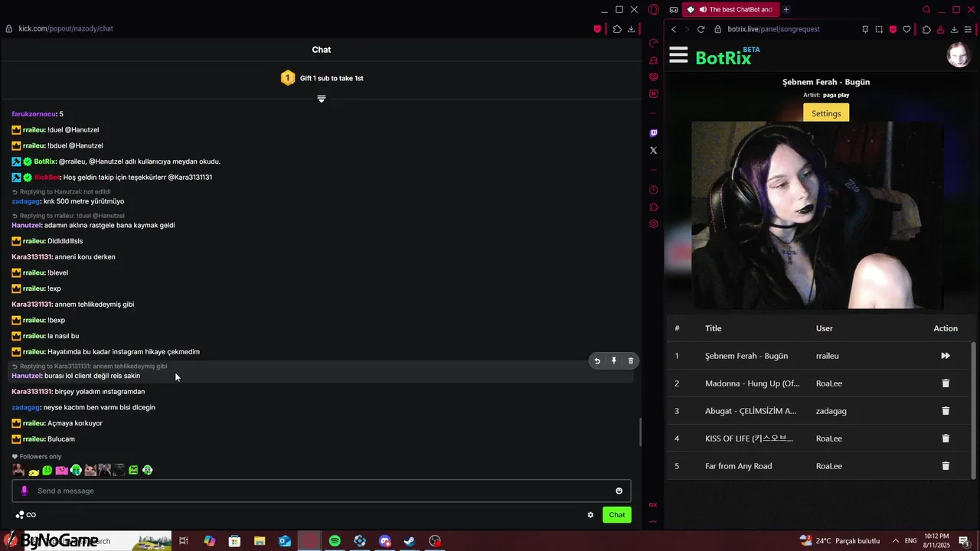Open Twitch in the Opera sidebar
This screenshot has width=980, height=551.
pyautogui.click(x=653, y=133)
